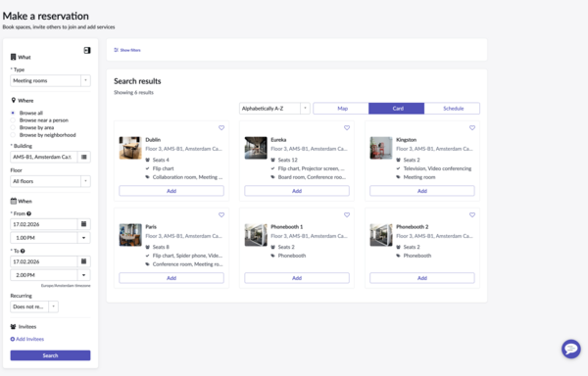Click the Building input field

[43, 157]
